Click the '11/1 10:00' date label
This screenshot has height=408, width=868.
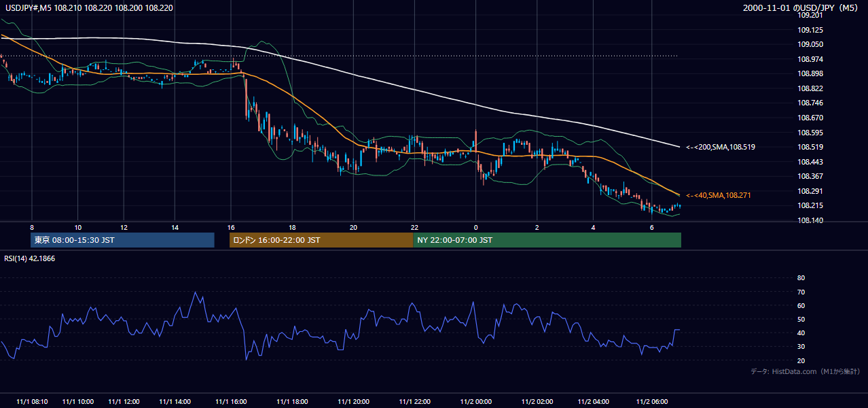(x=77, y=401)
